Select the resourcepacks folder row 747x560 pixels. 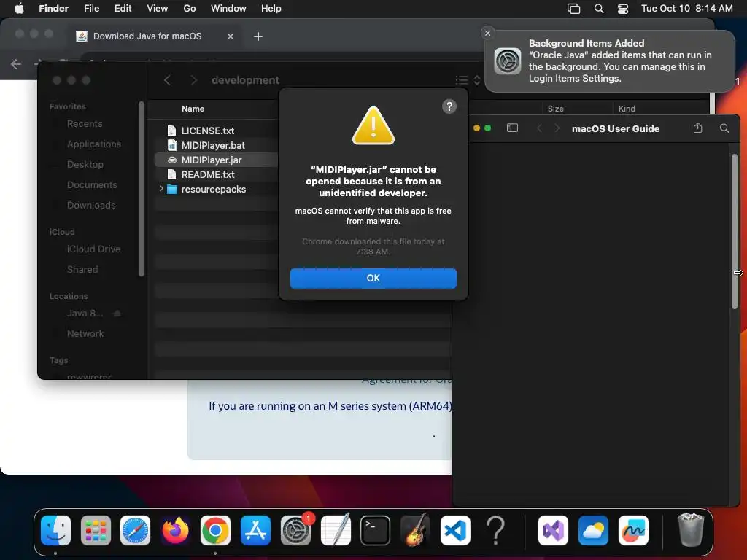214,189
